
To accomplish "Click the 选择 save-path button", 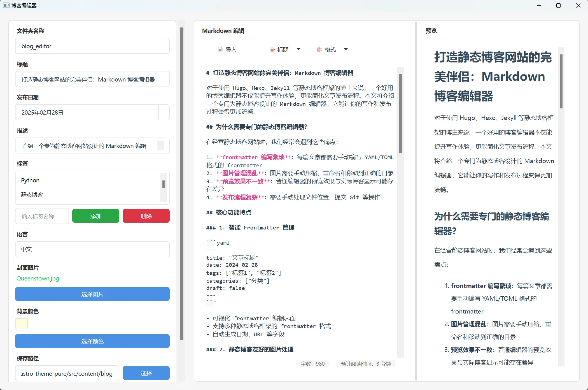I will 146,373.
